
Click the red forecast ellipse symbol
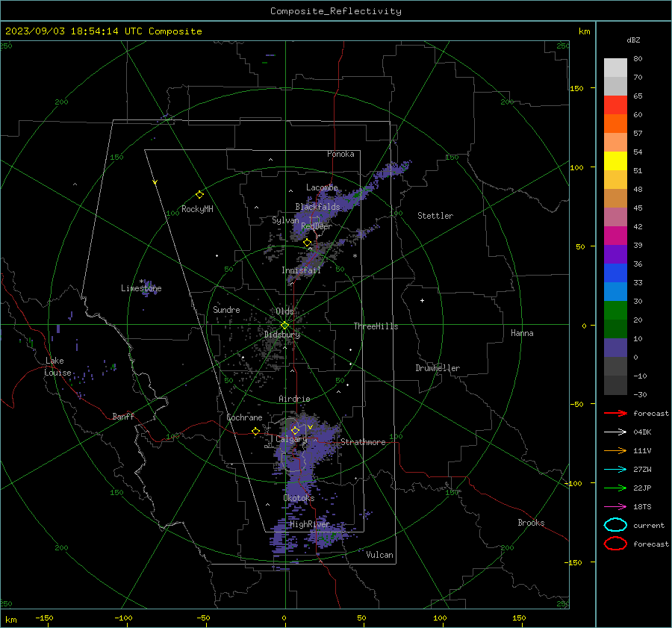615,544
